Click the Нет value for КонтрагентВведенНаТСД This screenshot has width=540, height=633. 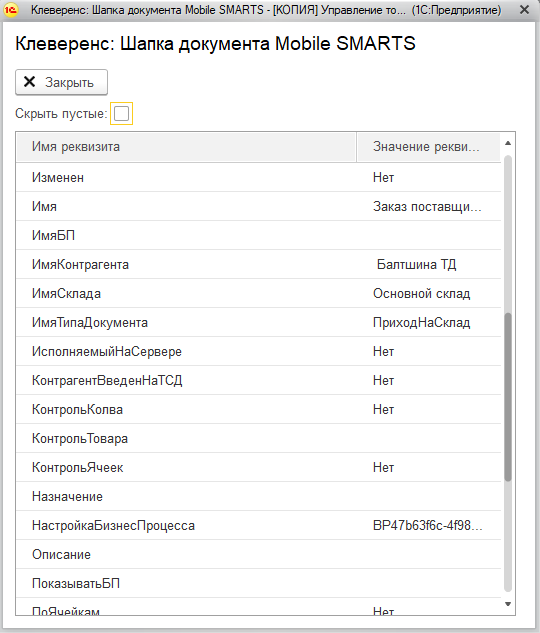pos(383,381)
